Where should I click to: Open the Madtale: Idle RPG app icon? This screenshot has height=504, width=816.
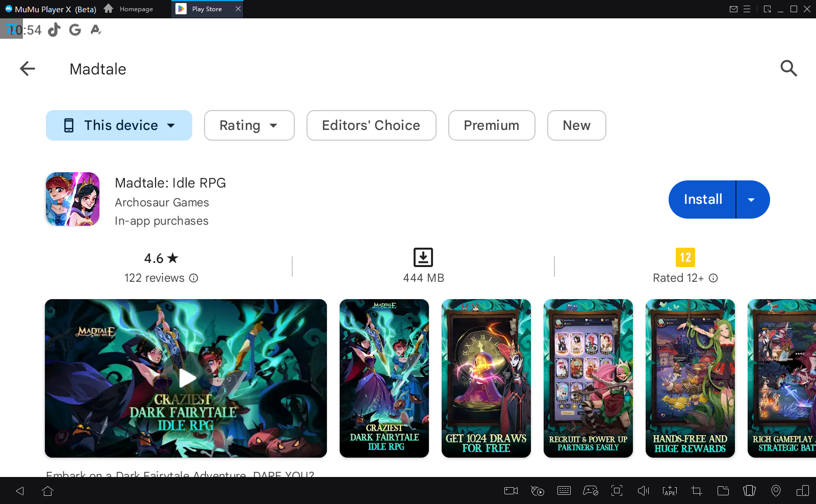[72, 199]
